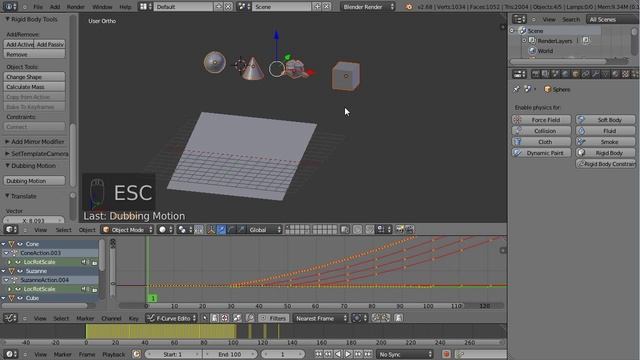
Task: Click the proportional editing icon in 3D header
Action: [357, 229]
